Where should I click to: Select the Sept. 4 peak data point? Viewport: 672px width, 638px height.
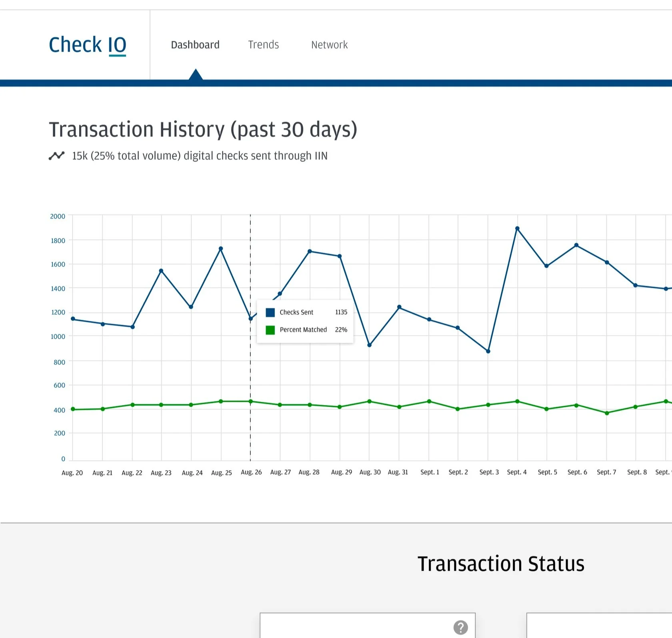coord(517,229)
